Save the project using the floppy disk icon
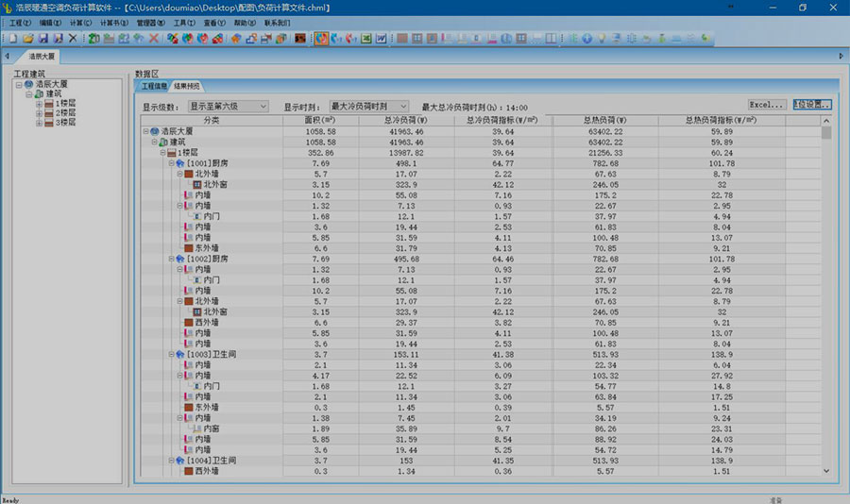 tap(42, 39)
